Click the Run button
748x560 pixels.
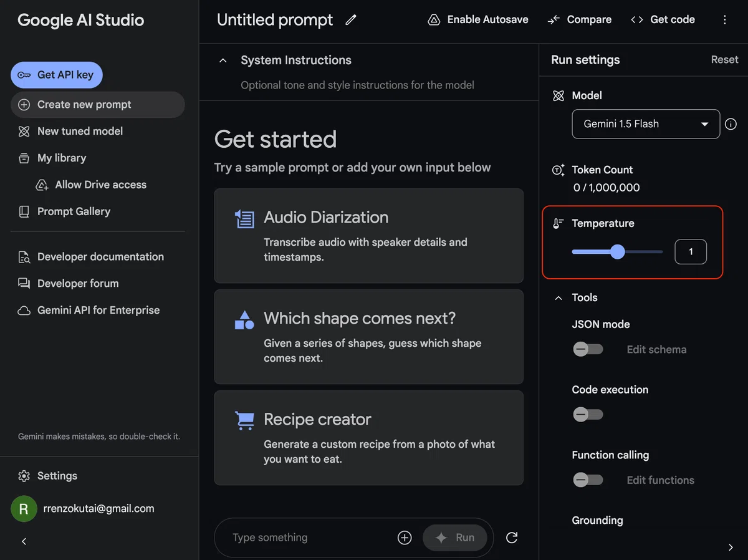click(455, 538)
